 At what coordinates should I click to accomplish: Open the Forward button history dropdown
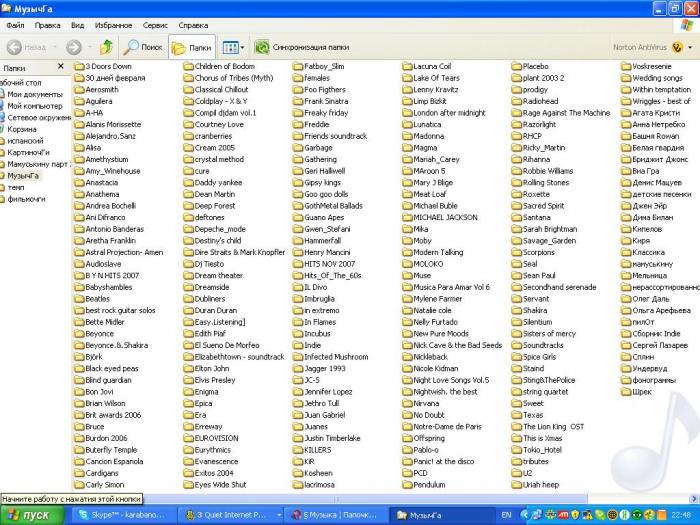[x=90, y=47]
